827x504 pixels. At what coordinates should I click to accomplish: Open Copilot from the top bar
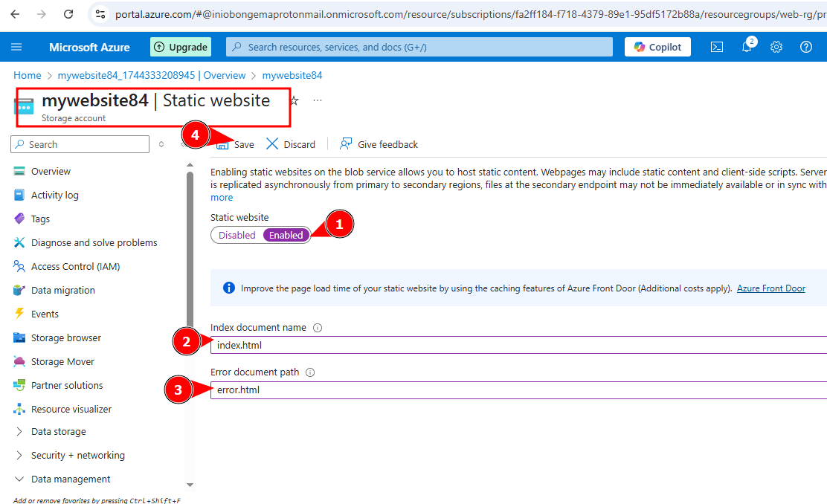657,47
